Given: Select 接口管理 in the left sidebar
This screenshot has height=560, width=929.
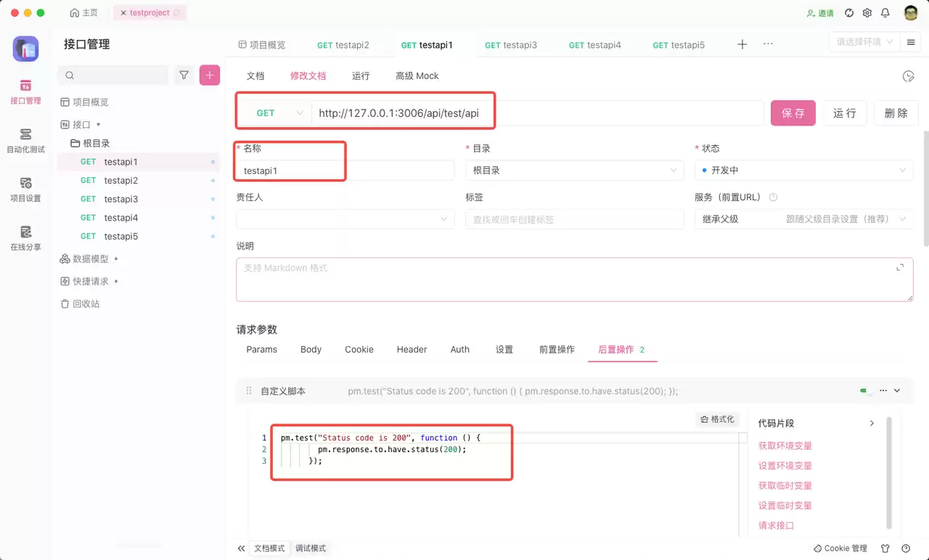Looking at the screenshot, I should pos(26,91).
